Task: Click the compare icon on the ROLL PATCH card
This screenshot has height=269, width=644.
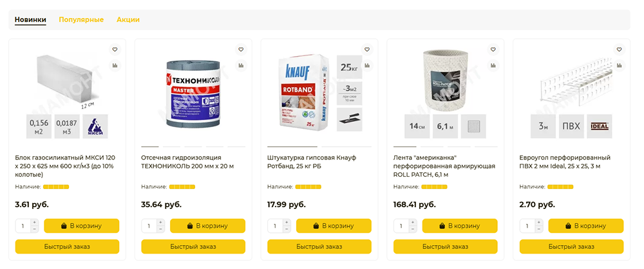Action: pos(493,65)
